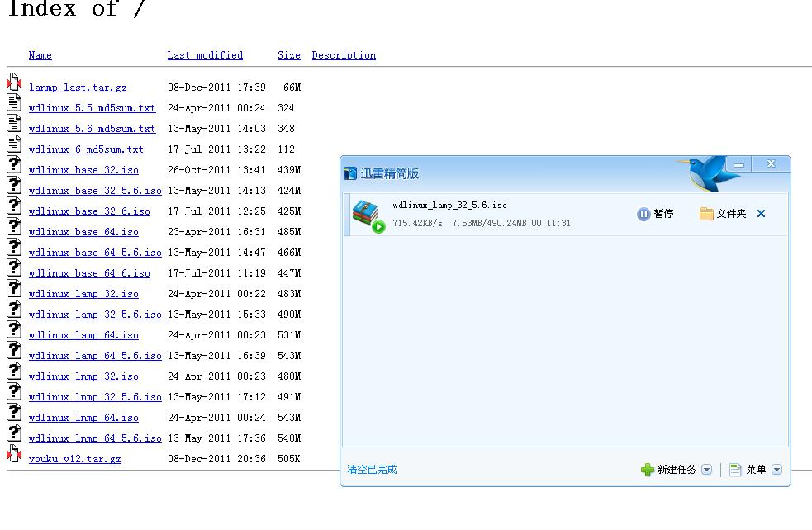Click the unknown-file icon beside wdlinux_base_32.iso
This screenshot has width=812, height=530.
click(14, 165)
